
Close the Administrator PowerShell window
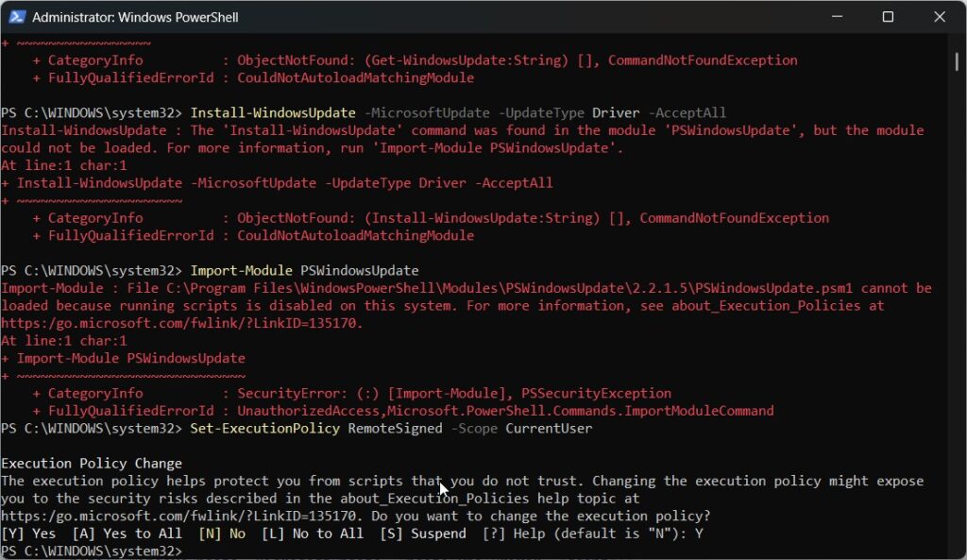pyautogui.click(x=940, y=17)
